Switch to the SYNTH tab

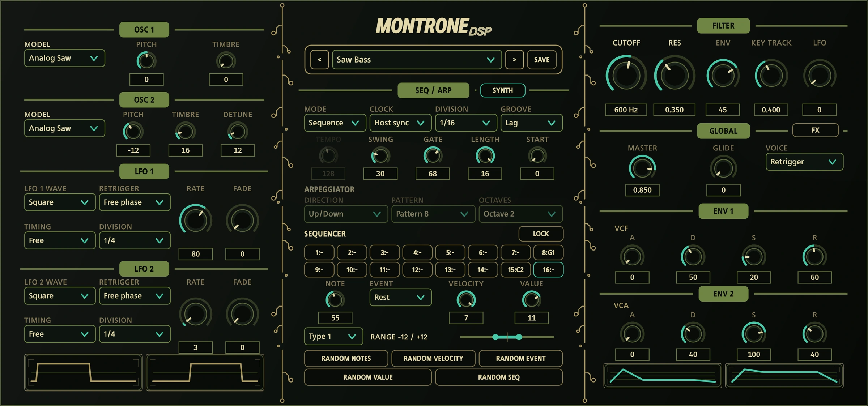point(502,90)
